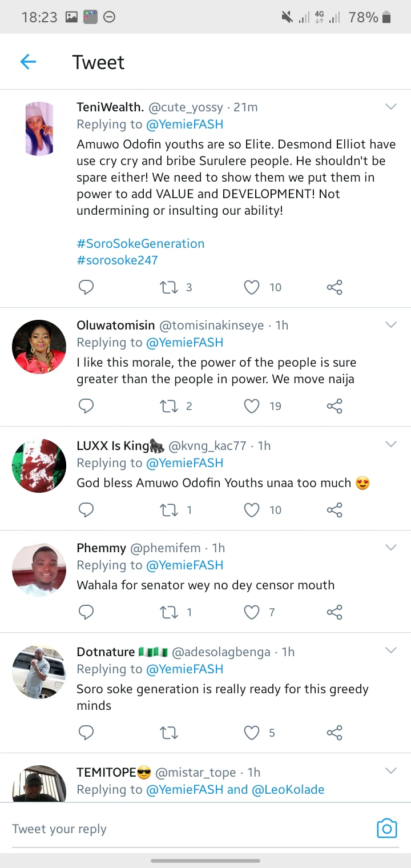Reply to Dotnature's tweet
411x868 pixels.
pyautogui.click(x=86, y=733)
